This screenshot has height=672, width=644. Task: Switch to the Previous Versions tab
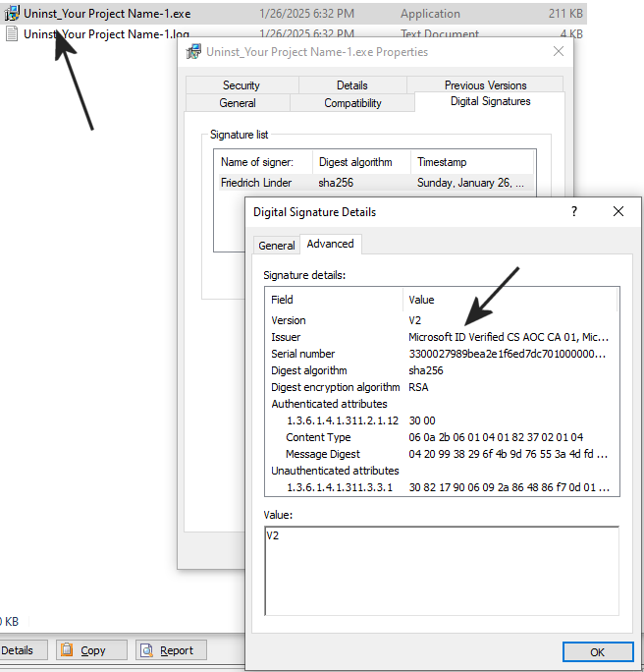(x=485, y=85)
